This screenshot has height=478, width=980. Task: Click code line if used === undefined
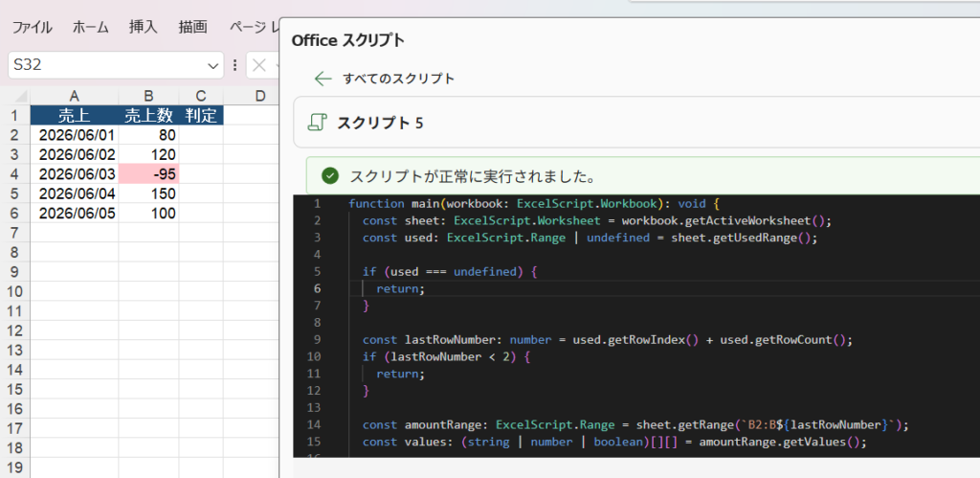pos(450,271)
